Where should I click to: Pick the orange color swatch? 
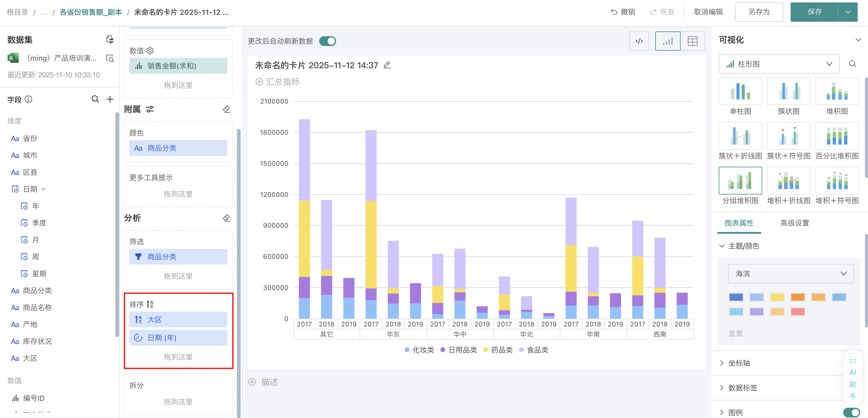798,297
